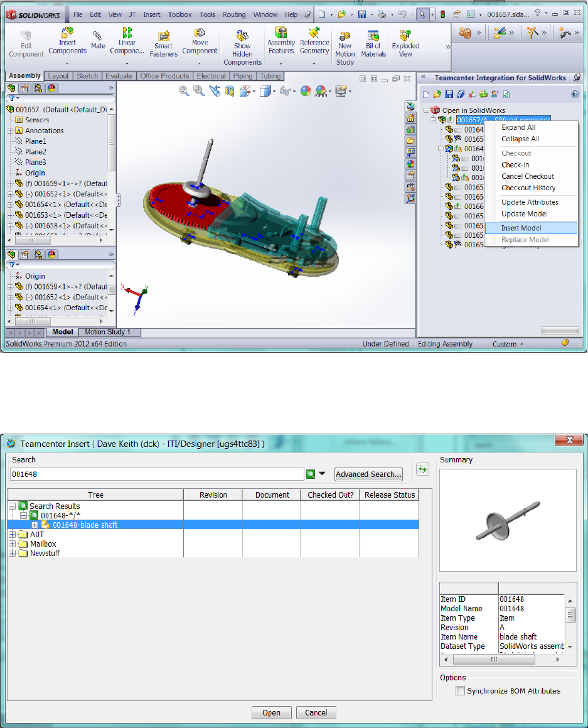This screenshot has height=728, width=588.
Task: Pin the Teamcenter Integration panel pushpin
Action: pyautogui.click(x=577, y=78)
